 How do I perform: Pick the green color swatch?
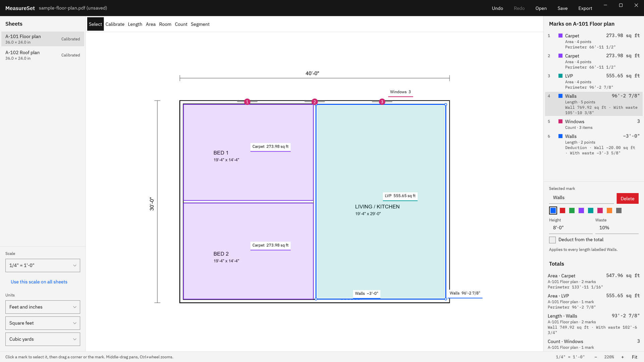coord(572,210)
